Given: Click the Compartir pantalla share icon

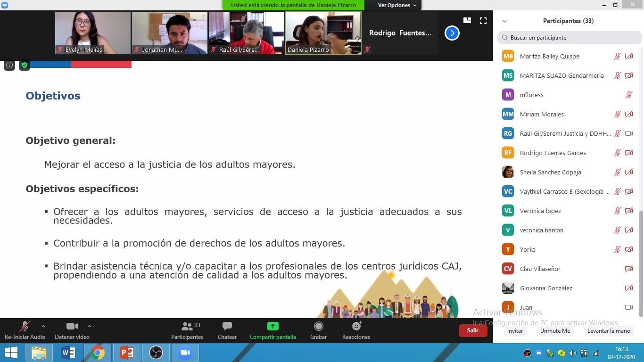Looking at the screenshot, I should pos(272,326).
